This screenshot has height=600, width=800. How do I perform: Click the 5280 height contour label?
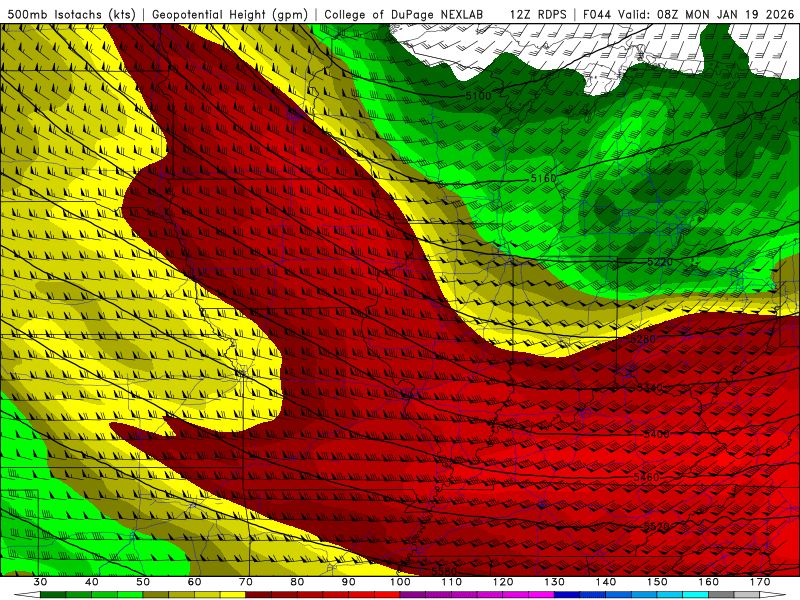tap(643, 339)
